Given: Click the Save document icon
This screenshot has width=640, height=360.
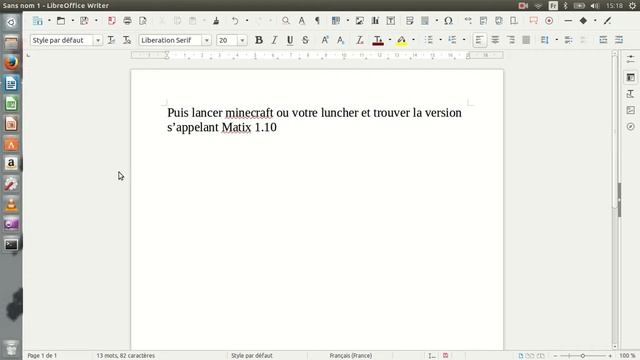Looking at the screenshot, I should point(84,21).
